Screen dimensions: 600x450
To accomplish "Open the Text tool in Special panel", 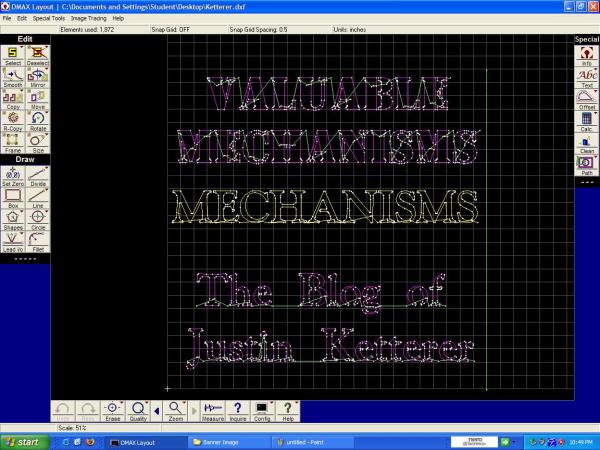I will pyautogui.click(x=587, y=77).
